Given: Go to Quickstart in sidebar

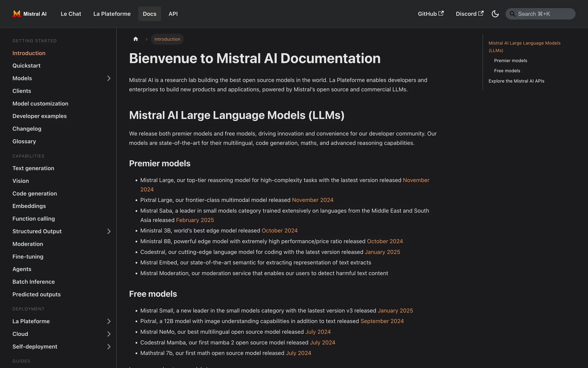Looking at the screenshot, I should coord(26,66).
